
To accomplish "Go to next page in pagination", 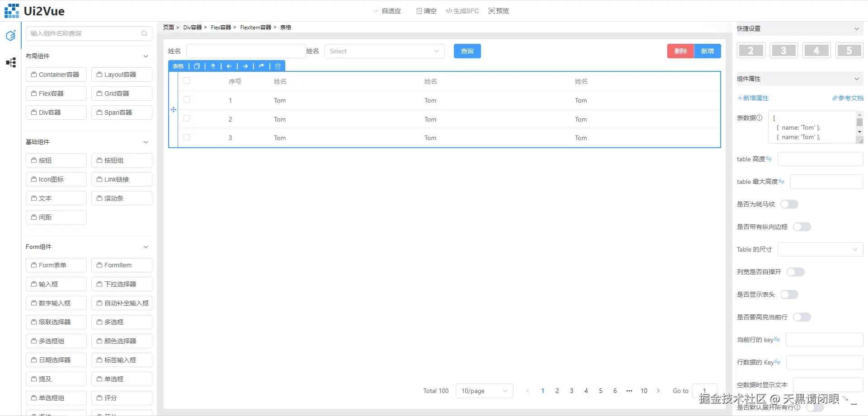I will [x=658, y=391].
